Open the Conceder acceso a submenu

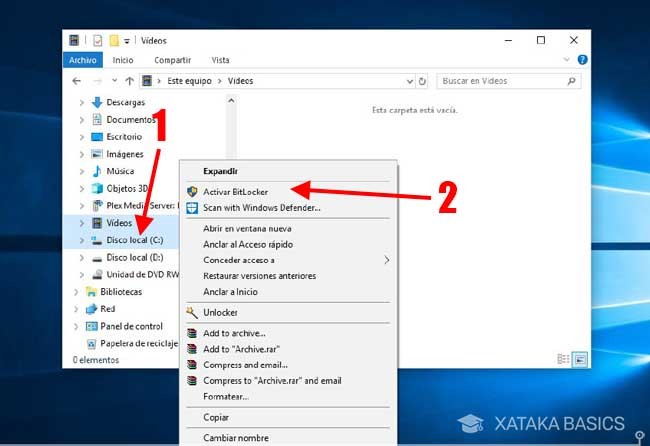[x=289, y=260]
